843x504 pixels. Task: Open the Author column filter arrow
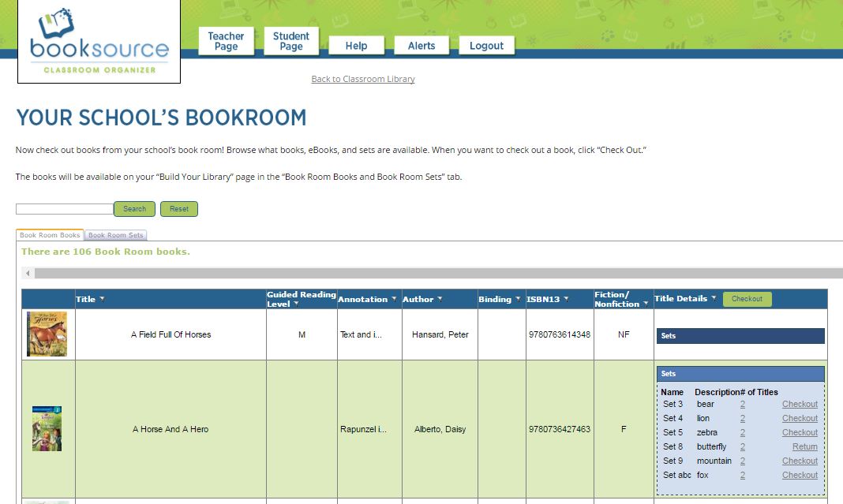tap(439, 299)
